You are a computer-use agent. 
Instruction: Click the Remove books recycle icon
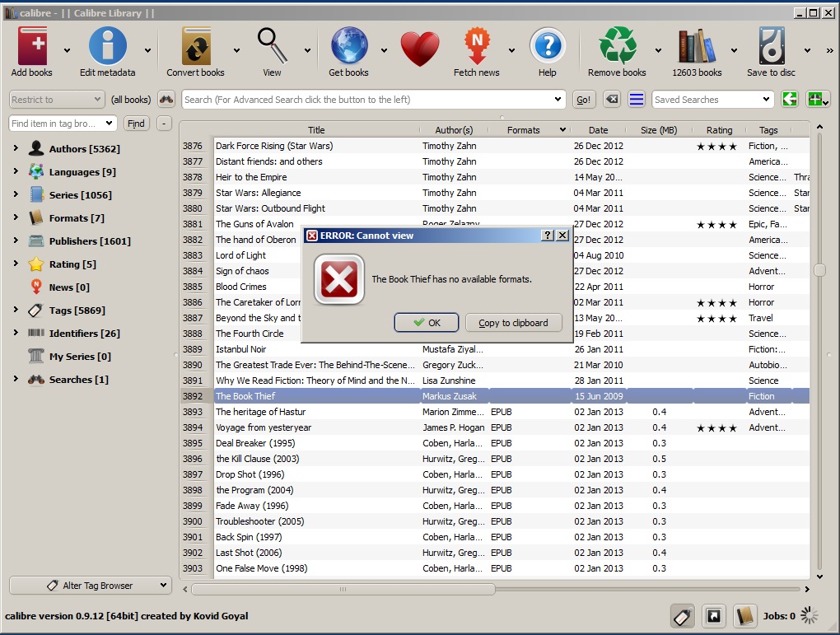[x=617, y=47]
